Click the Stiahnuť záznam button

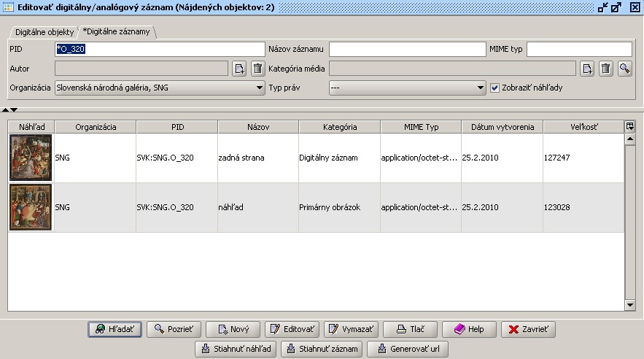tap(322, 349)
